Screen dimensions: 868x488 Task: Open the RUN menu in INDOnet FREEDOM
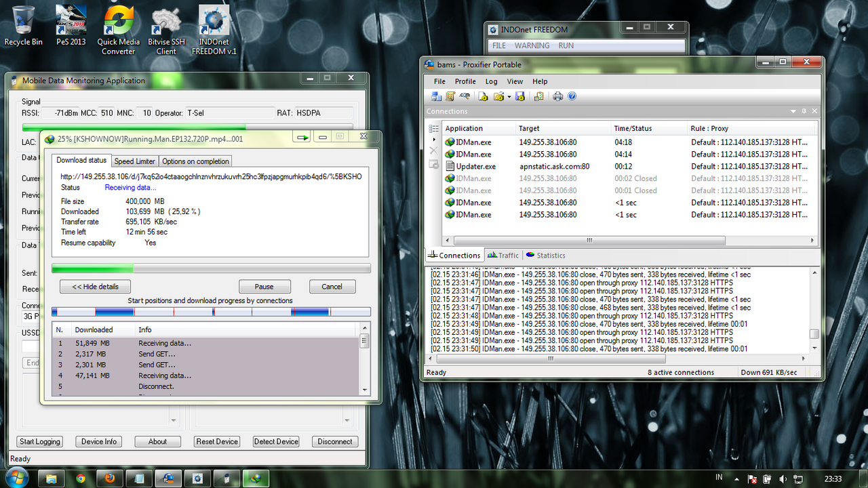566,45
